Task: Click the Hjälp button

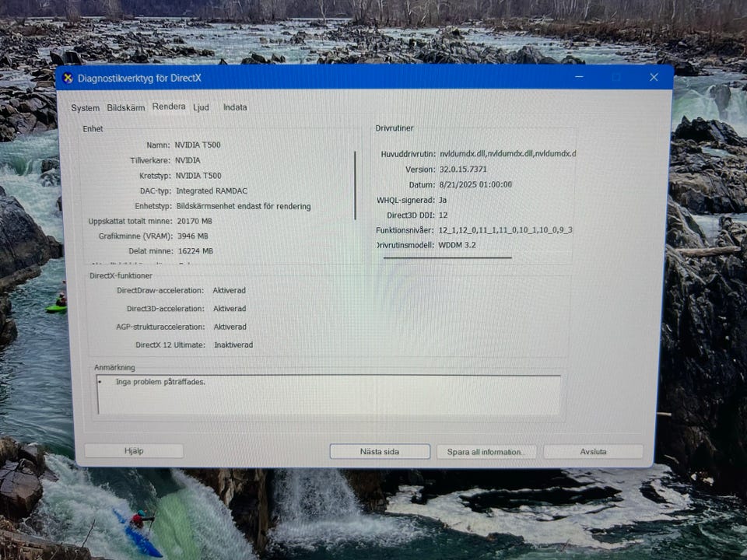Action: tap(134, 450)
